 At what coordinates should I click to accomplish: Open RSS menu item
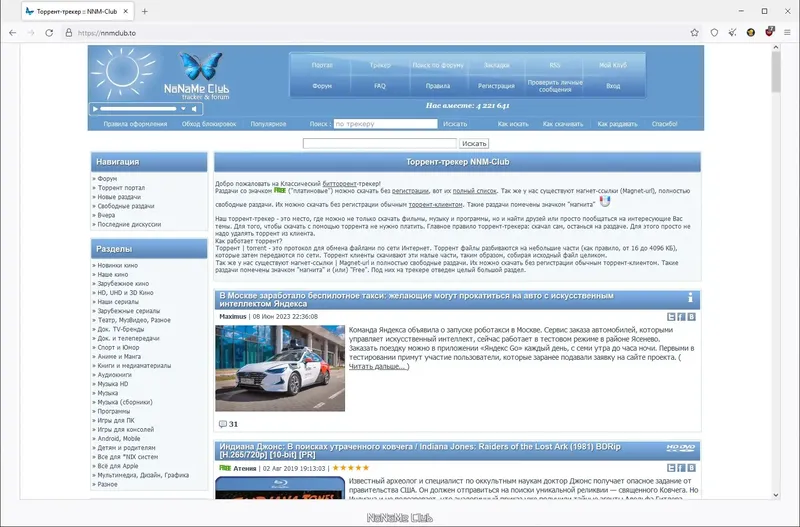[x=555, y=65]
